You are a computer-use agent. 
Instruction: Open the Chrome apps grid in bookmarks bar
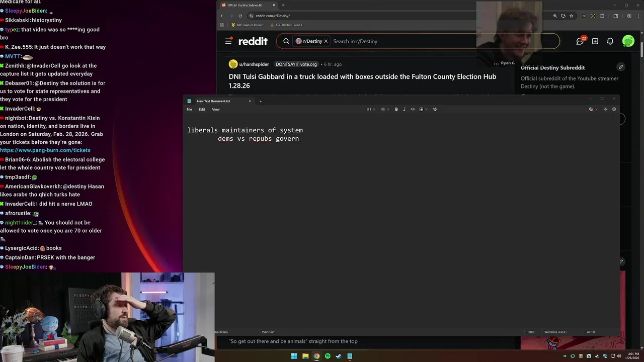pos(222,25)
